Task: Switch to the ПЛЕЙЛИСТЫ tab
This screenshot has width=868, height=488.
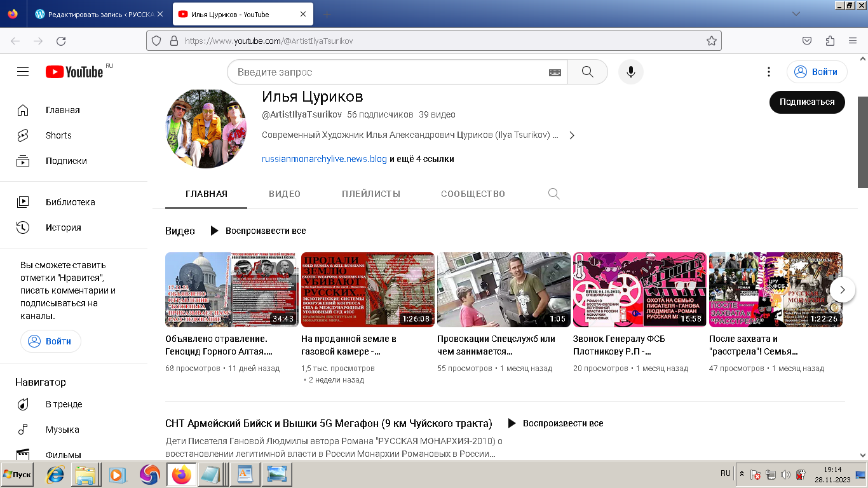Action: point(370,194)
